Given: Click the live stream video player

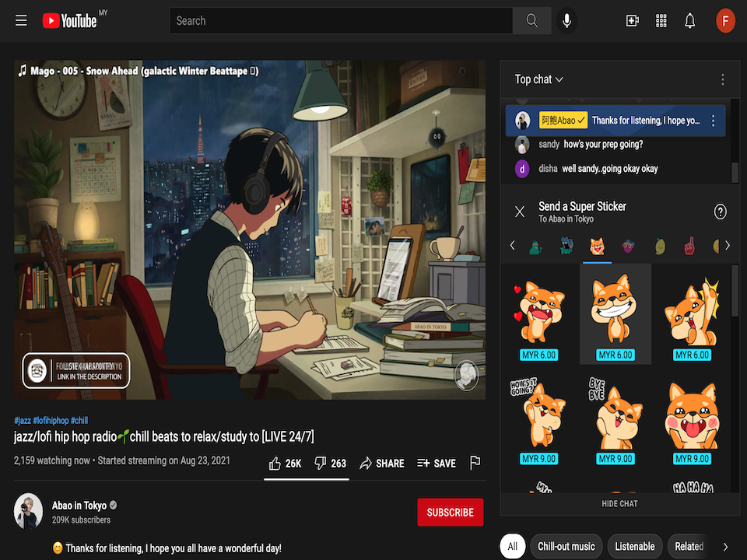Looking at the screenshot, I should coord(250,229).
